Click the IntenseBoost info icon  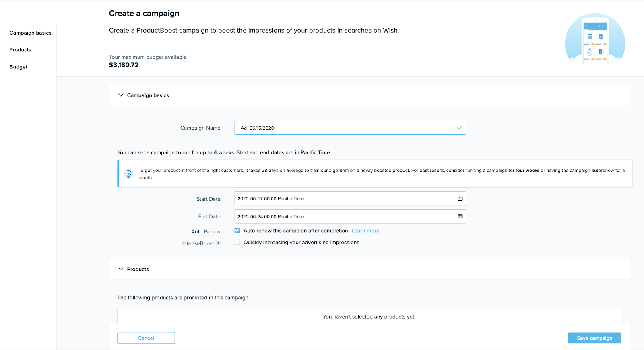218,243
